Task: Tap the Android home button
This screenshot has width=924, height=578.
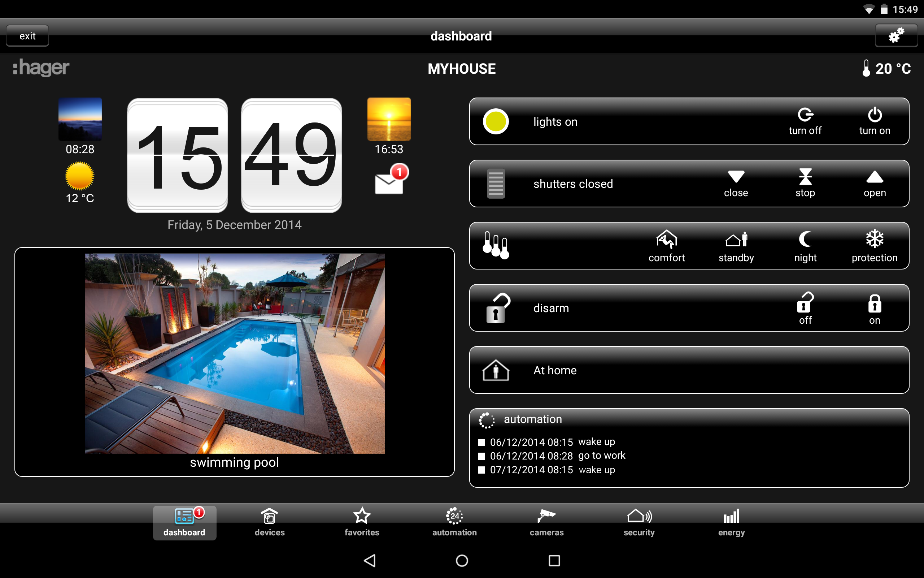Action: tap(462, 560)
